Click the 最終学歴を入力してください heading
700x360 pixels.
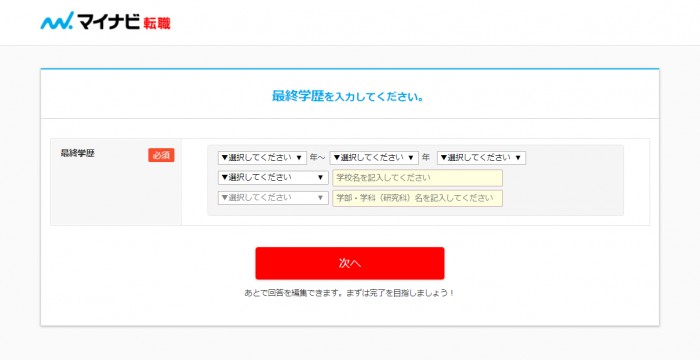(348, 96)
